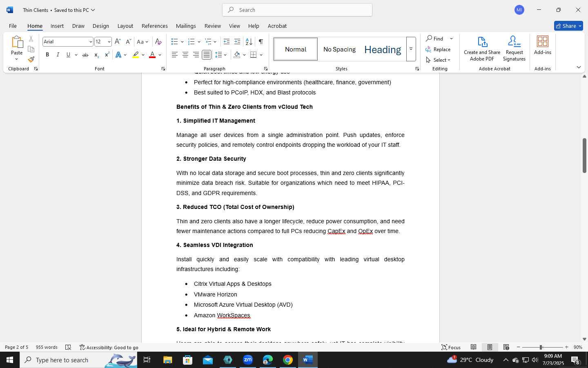The height and width of the screenshot is (368, 588).
Task: Click the Format Painter brush icon
Action: coord(31,59)
